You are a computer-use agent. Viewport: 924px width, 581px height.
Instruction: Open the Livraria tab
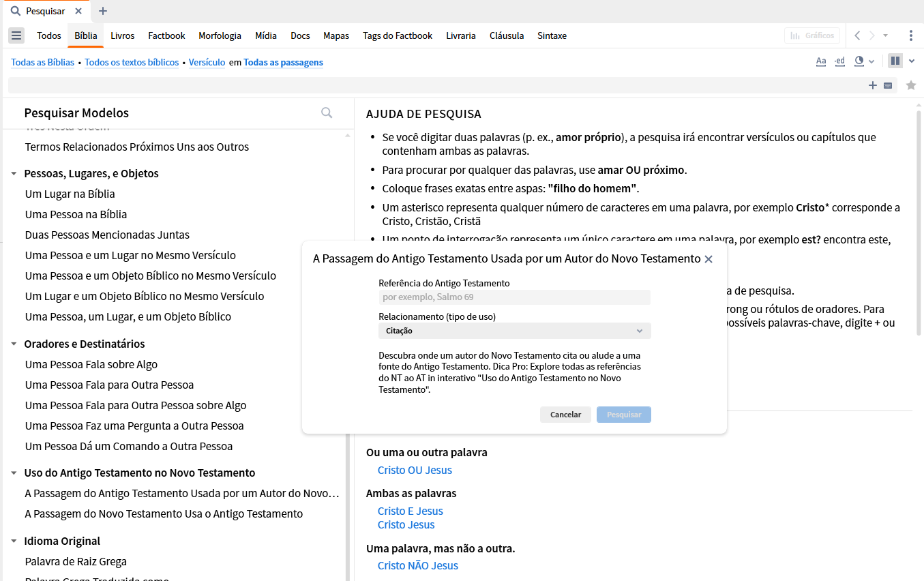461,35
